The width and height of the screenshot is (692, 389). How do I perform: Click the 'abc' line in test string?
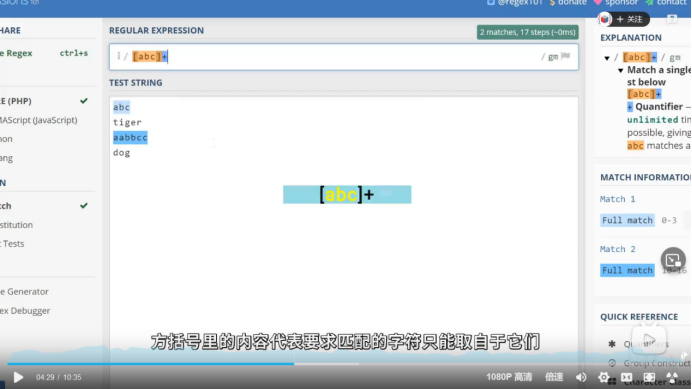121,107
